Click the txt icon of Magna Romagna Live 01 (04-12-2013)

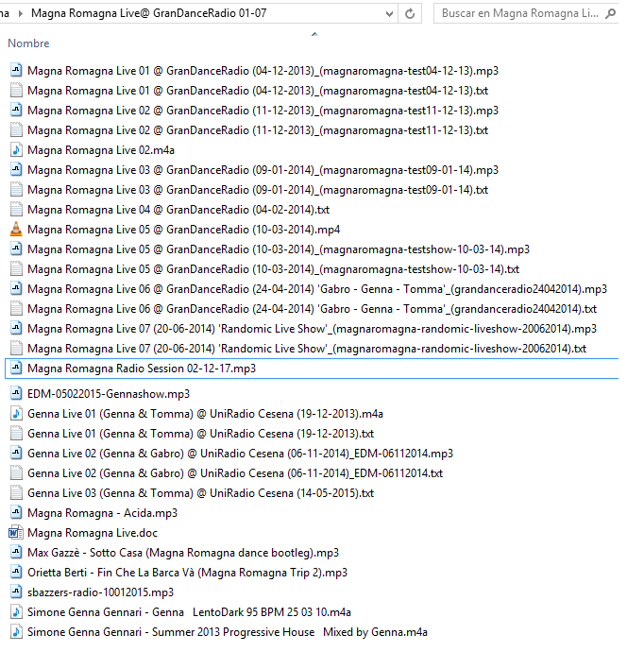pos(16,90)
